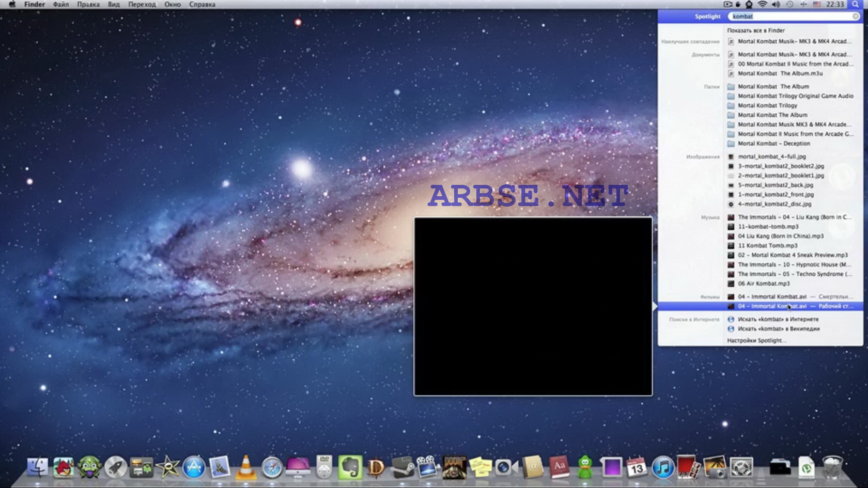This screenshot has width=868, height=488.
Task: Launch Adium green duck icon
Action: pos(585,467)
